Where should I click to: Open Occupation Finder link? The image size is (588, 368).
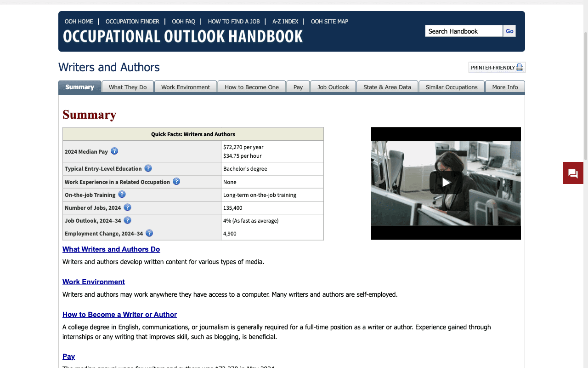[x=132, y=21]
